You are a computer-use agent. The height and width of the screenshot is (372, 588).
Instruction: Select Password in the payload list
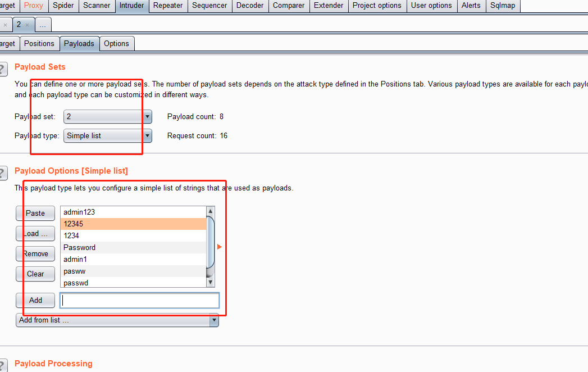(x=133, y=248)
